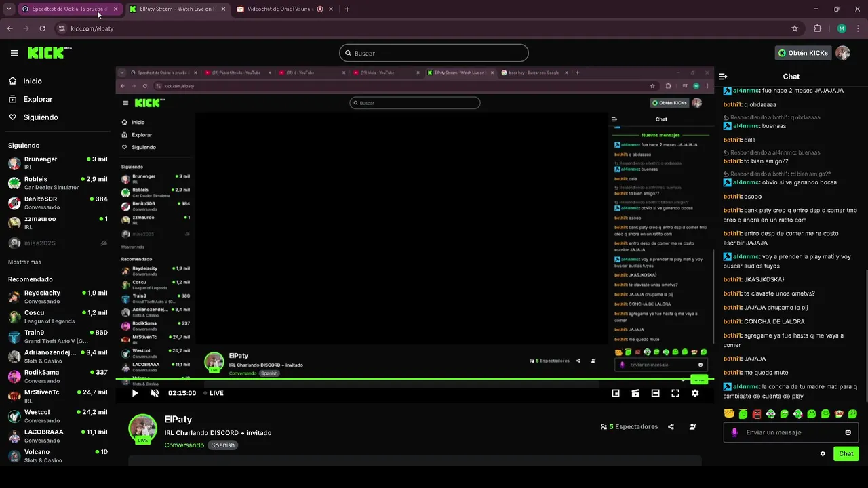Jump to LIVE in the player
Viewport: 868px width, 488px height.
214,393
